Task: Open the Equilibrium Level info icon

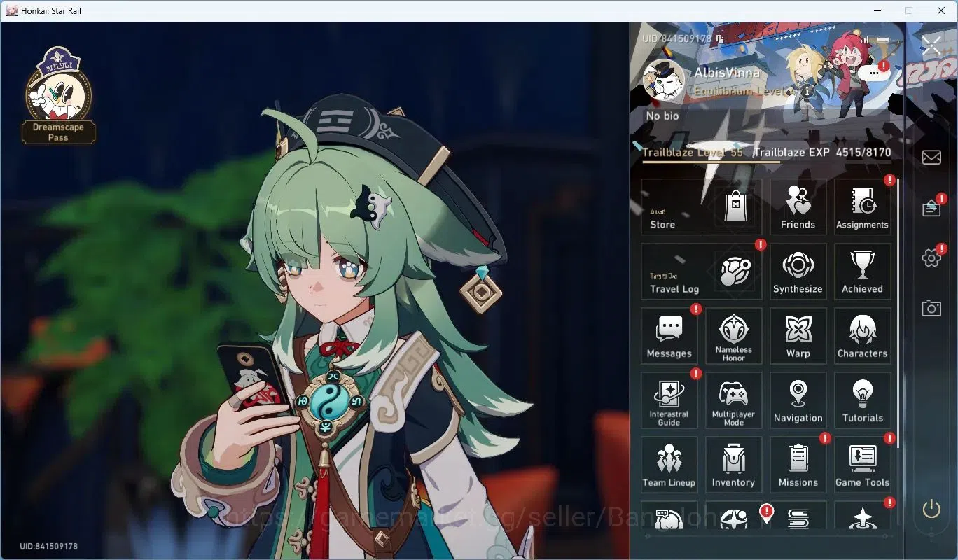Action: coord(807,91)
